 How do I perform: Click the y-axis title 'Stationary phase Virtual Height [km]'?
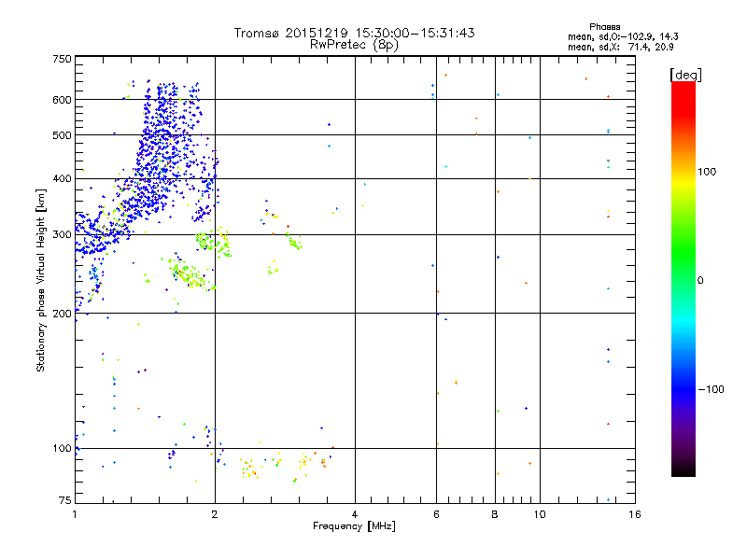pyautogui.click(x=40, y=280)
